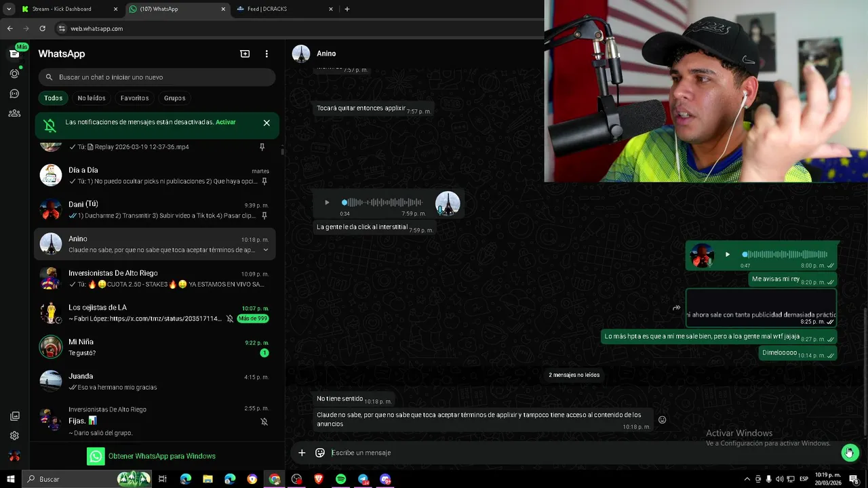Open the Communities icon

click(x=14, y=113)
